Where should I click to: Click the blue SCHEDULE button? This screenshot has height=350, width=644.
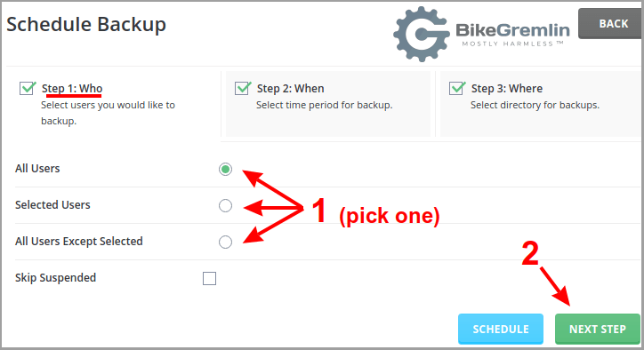click(x=501, y=329)
